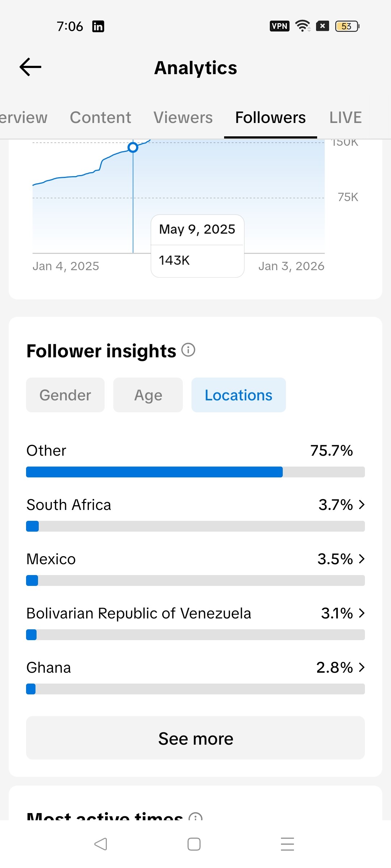Switch to the Content tab
391x868 pixels.
(x=101, y=118)
